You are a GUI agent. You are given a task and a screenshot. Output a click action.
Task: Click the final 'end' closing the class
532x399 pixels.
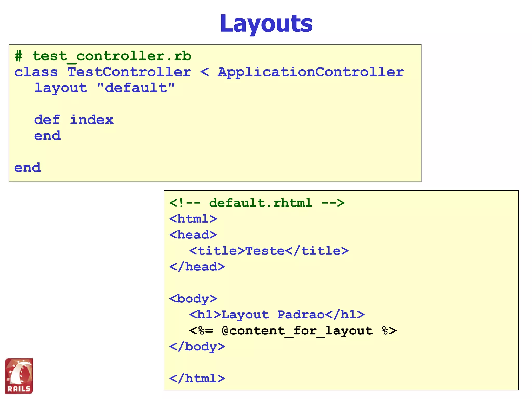point(28,168)
